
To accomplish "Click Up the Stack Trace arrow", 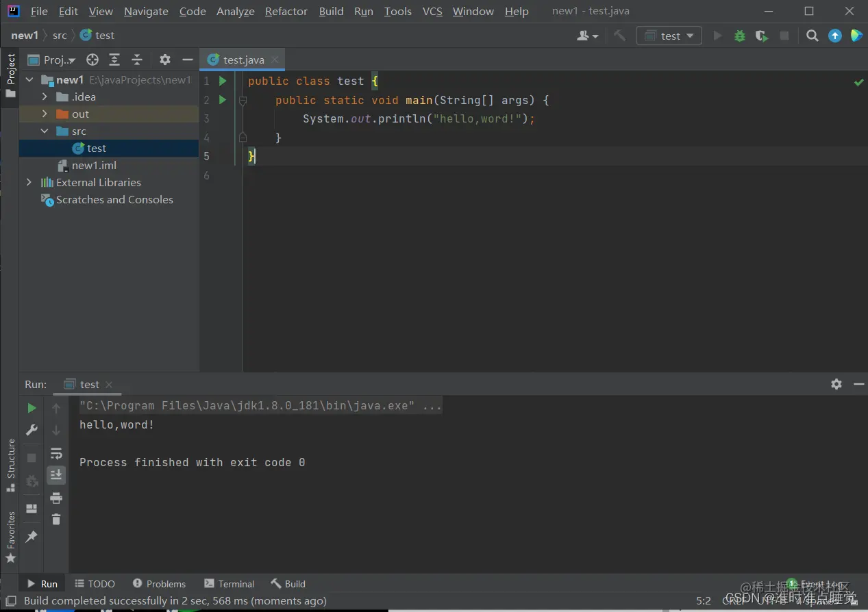I will [x=56, y=408].
